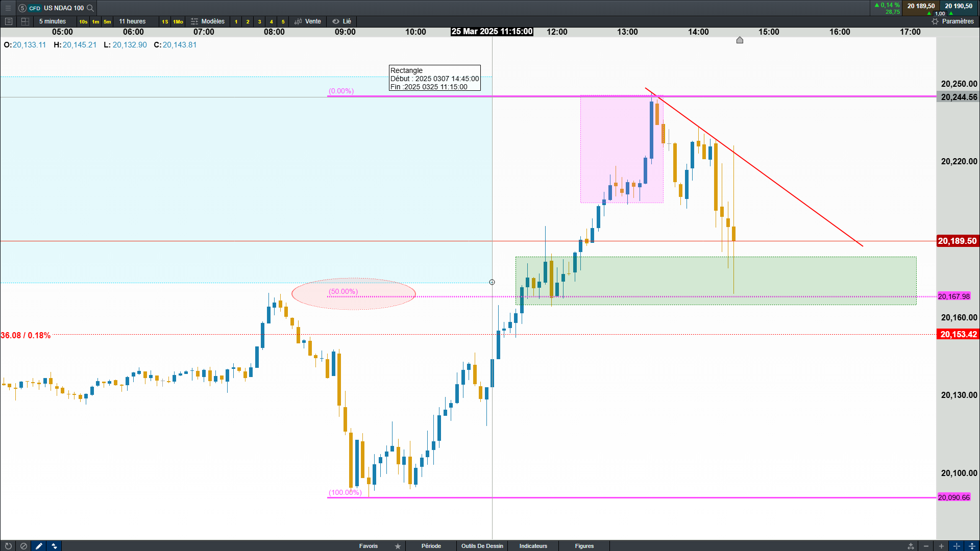Select the 1m quick timeframe button

tap(95, 21)
